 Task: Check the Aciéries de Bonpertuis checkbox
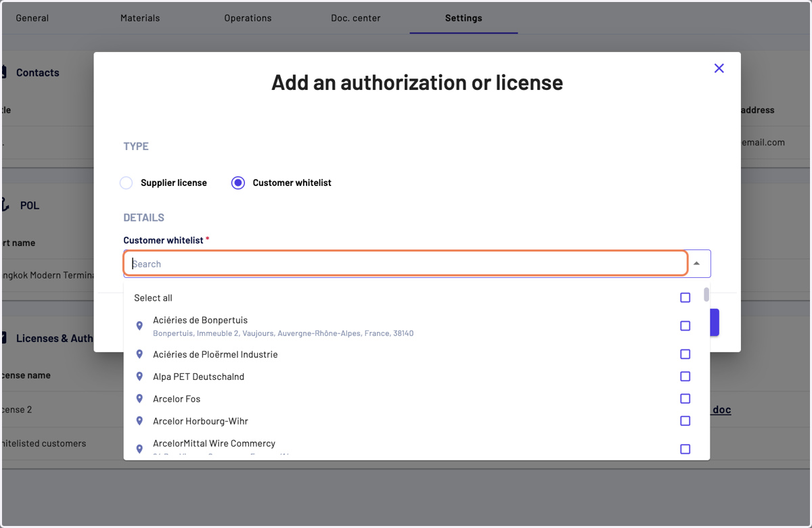tap(685, 326)
